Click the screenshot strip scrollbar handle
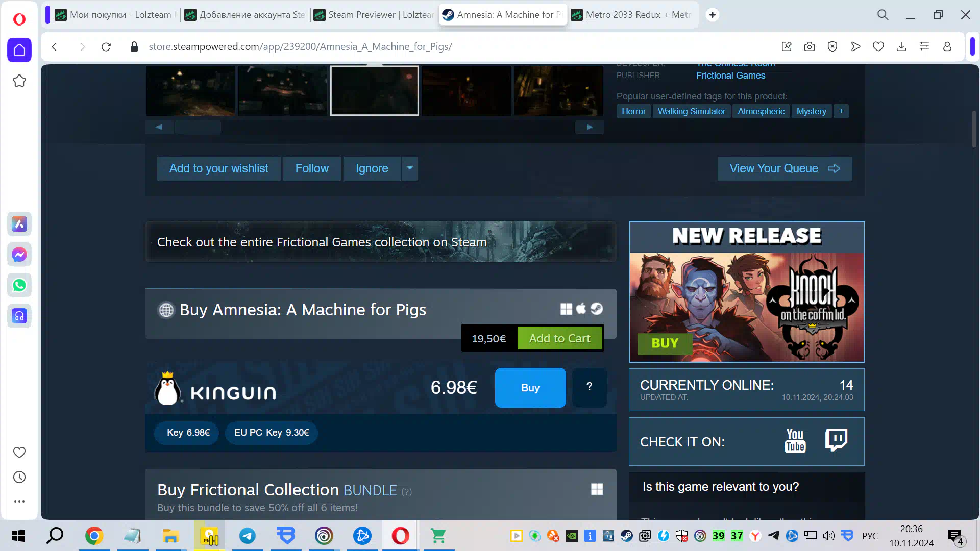 point(198,127)
